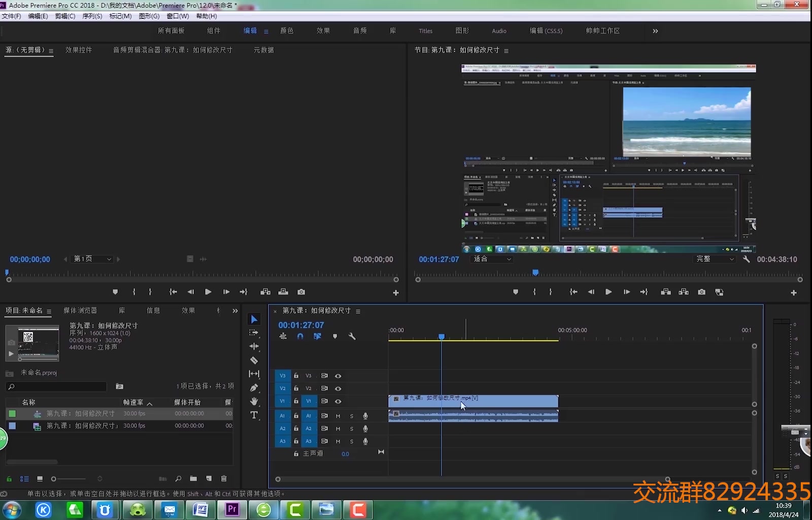Screen dimensions: 812x520
Task: Select the Hand tool
Action: coord(254,402)
